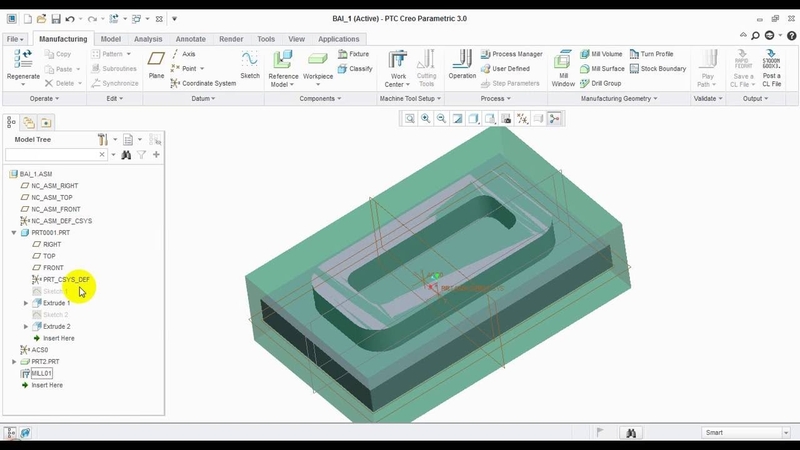Collapse the PRT0001.PRT tree node

pos(14,233)
